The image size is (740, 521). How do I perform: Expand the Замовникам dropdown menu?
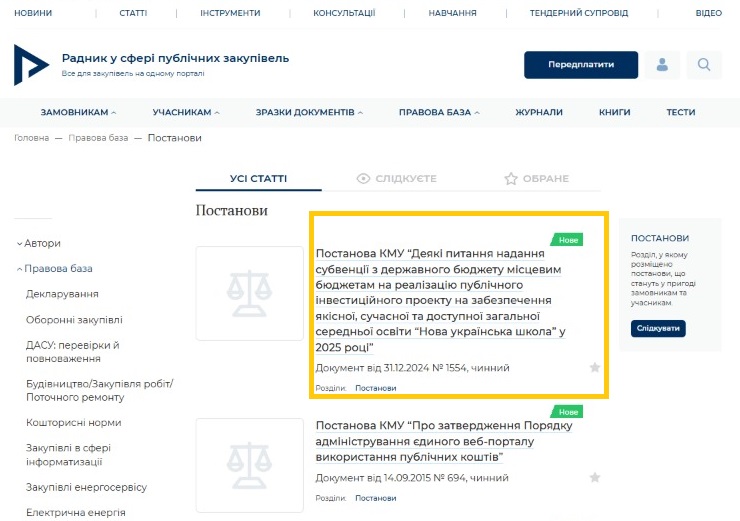pos(78,112)
